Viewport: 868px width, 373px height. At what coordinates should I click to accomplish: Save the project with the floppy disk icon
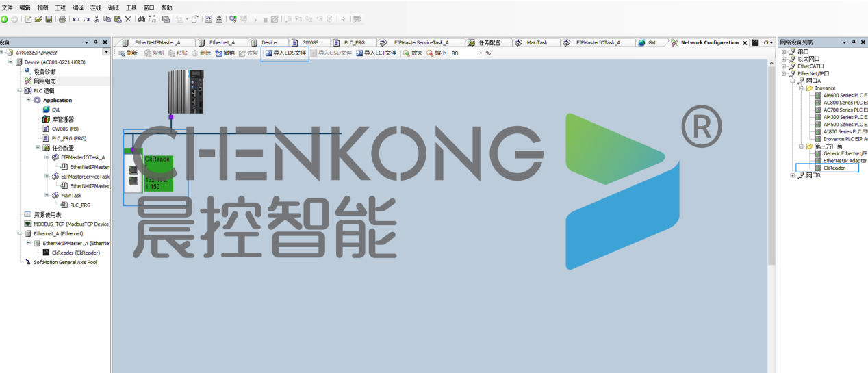49,19
